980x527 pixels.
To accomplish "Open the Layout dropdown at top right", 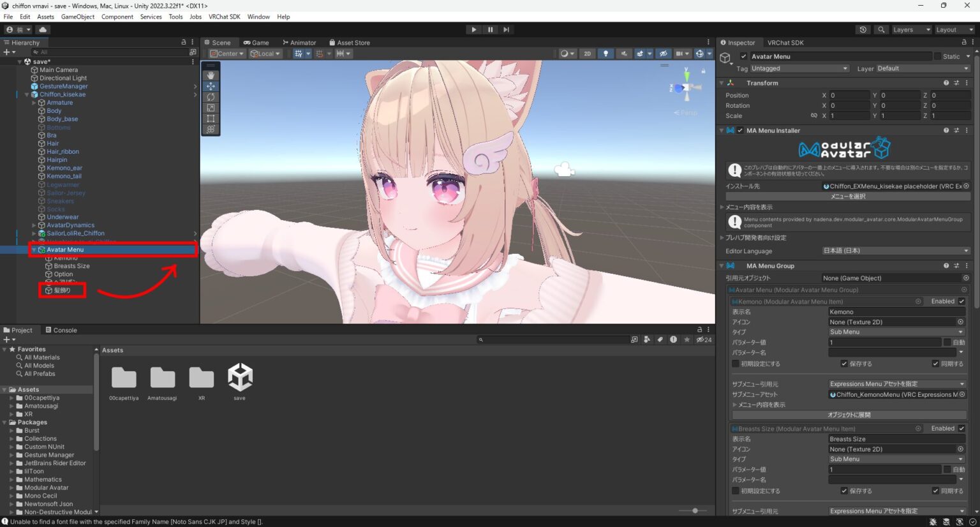I will (954, 29).
